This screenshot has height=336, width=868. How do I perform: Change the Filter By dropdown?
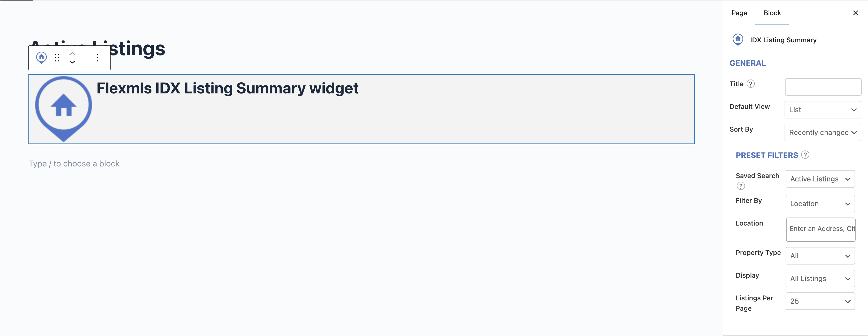[820, 204]
